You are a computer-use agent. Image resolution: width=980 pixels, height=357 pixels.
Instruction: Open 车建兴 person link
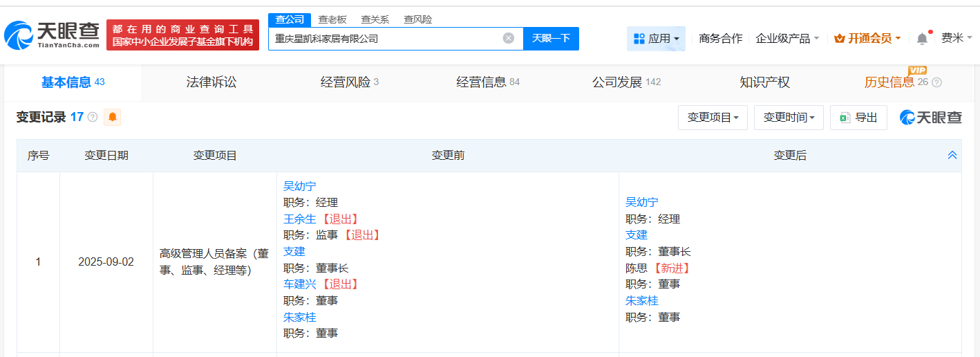[300, 284]
